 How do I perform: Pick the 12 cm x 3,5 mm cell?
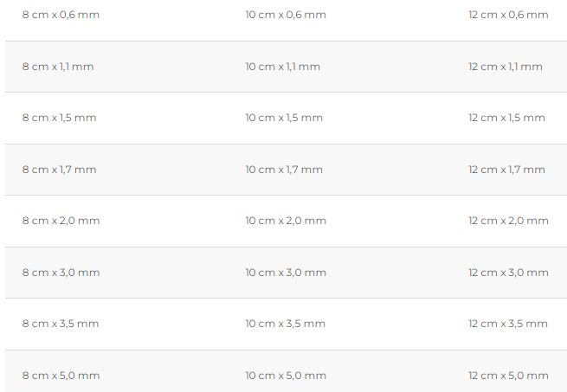(x=508, y=324)
